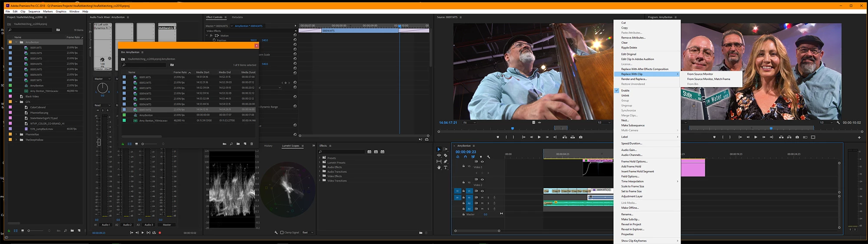This screenshot has height=244, width=868.
Task: Collapse the AmyBenton bin in Project panel
Action: 16,42
